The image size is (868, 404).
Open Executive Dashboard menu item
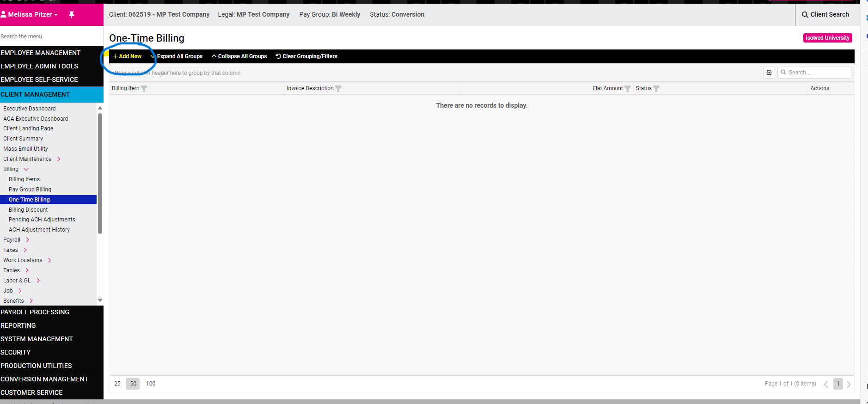point(30,109)
